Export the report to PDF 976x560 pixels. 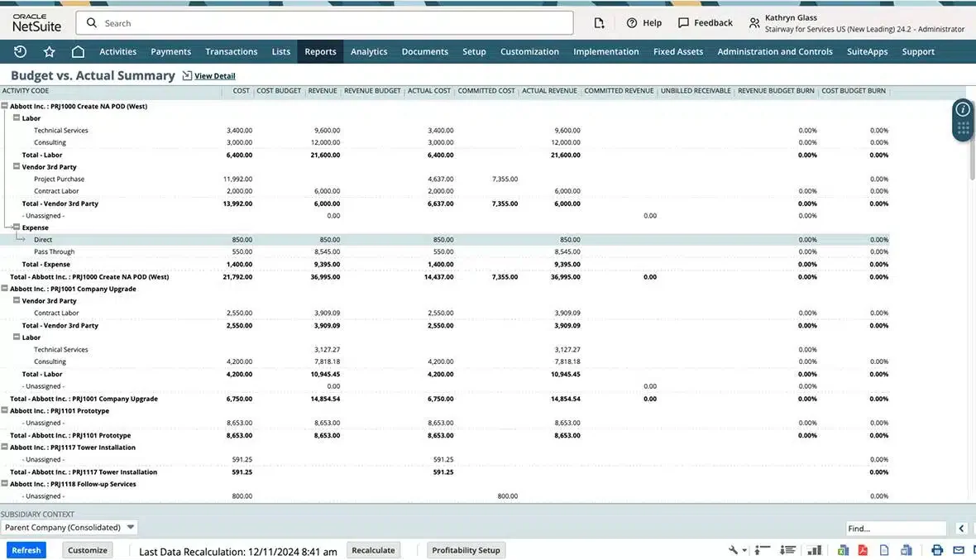pos(863,550)
